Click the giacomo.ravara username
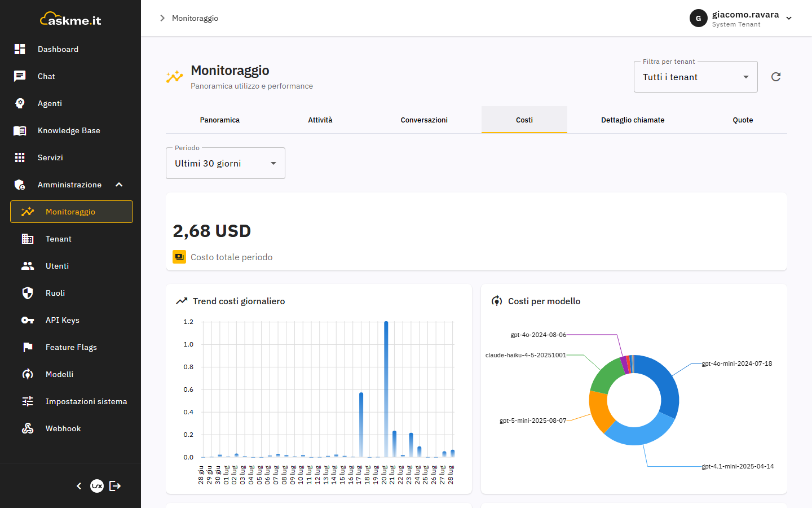This screenshot has width=812, height=508. 745,15
